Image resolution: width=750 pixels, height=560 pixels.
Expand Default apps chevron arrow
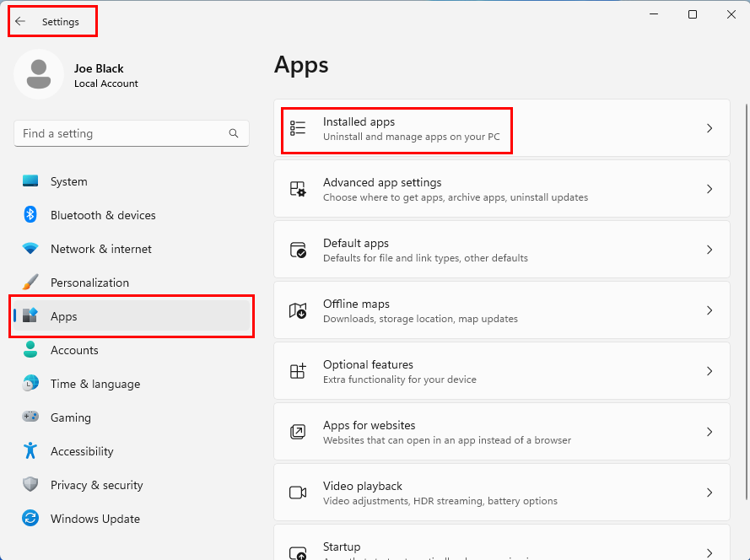[x=710, y=250]
